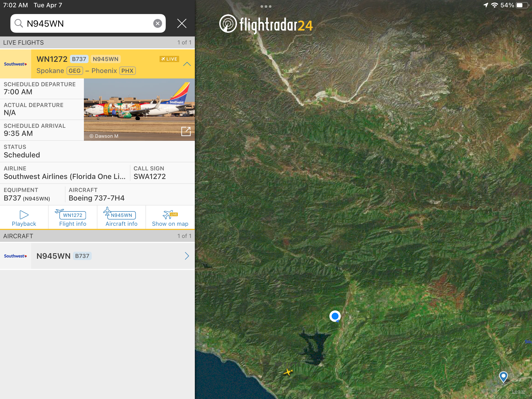Select the PHX airport code badge

coord(127,71)
